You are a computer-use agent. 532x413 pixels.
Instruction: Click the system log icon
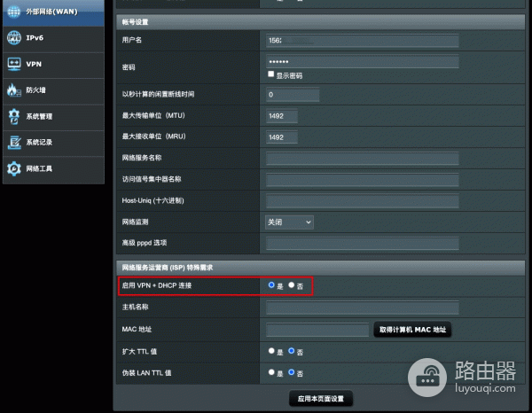click(x=14, y=143)
